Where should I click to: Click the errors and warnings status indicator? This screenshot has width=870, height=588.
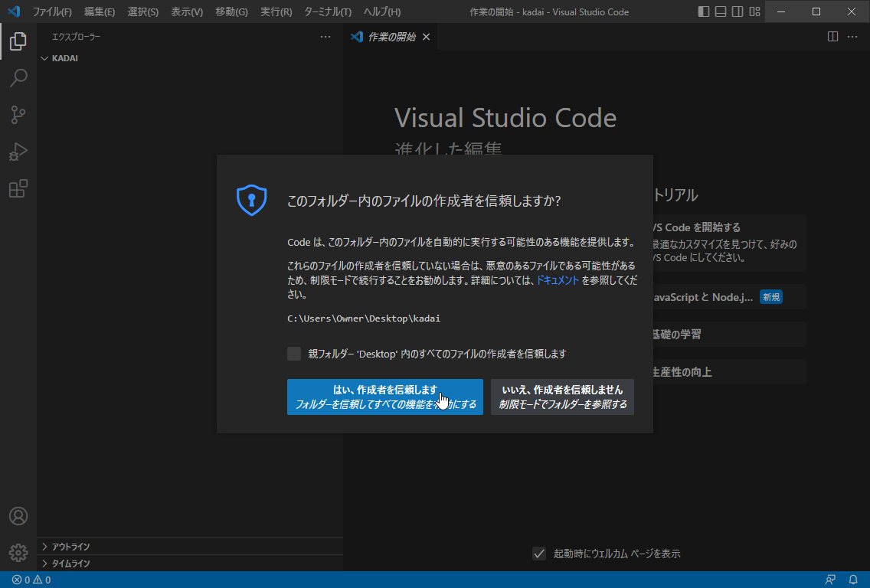point(31,580)
